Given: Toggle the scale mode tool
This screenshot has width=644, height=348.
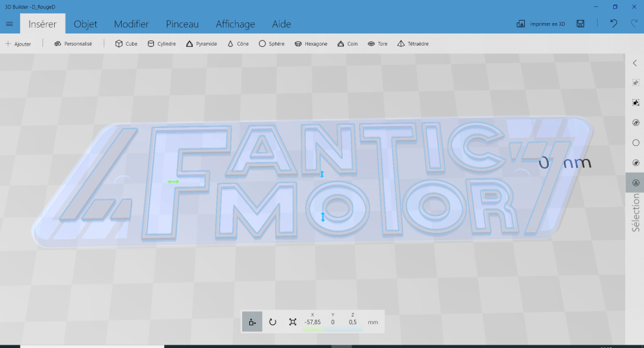Looking at the screenshot, I should click(x=292, y=322).
